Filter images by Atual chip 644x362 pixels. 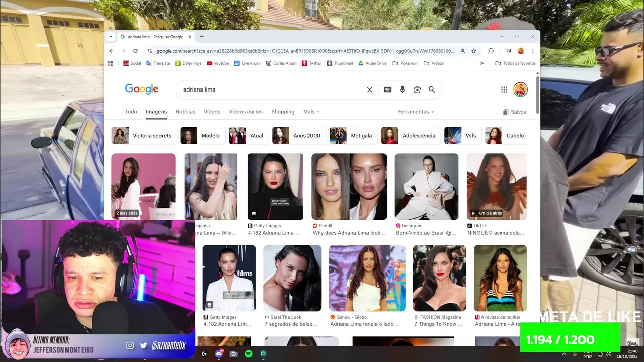[249, 136]
